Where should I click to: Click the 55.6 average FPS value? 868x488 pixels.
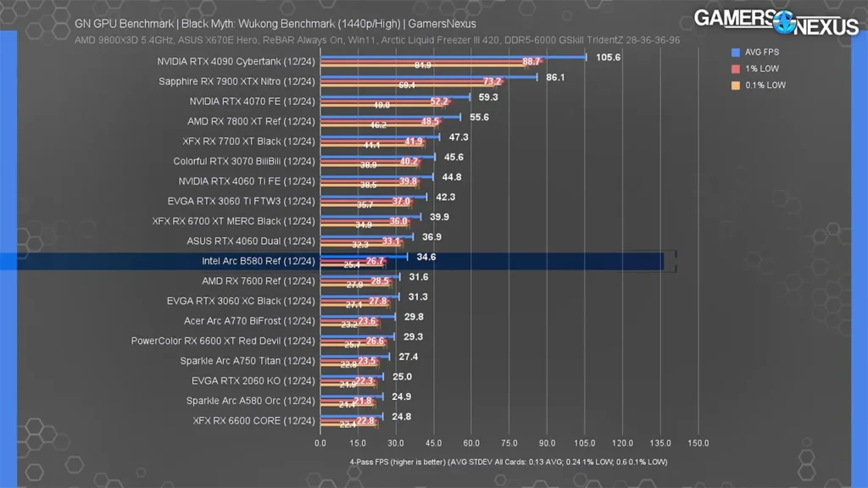[480, 117]
